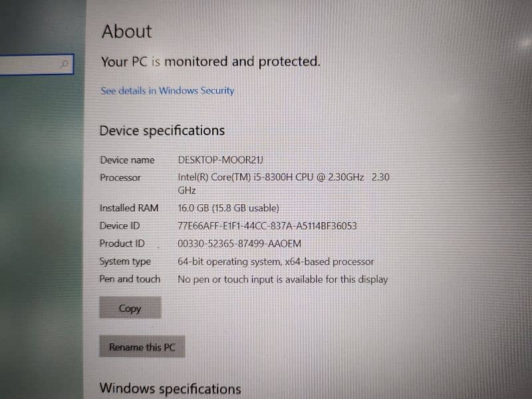The image size is (532, 399).
Task: Open See details in Windows Security link
Action: point(168,91)
